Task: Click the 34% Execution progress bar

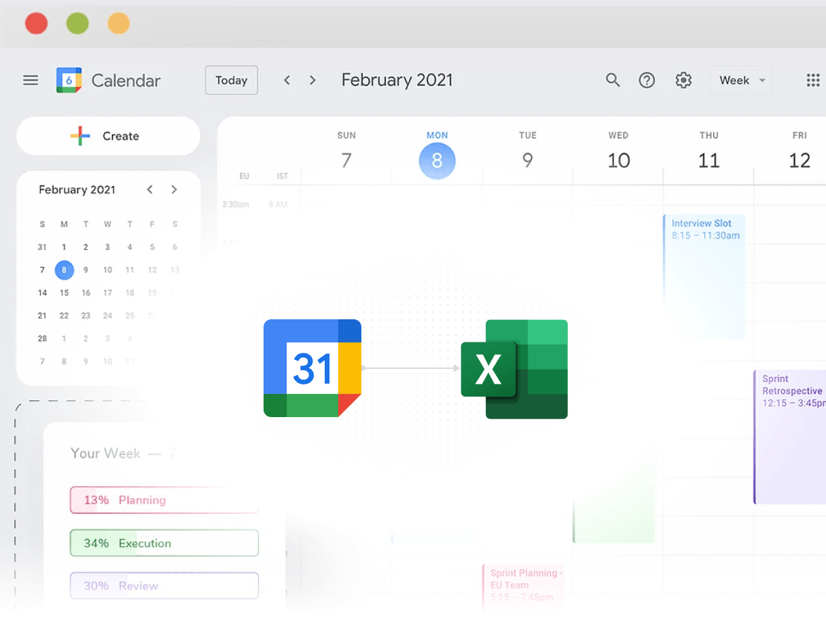Action: click(164, 543)
